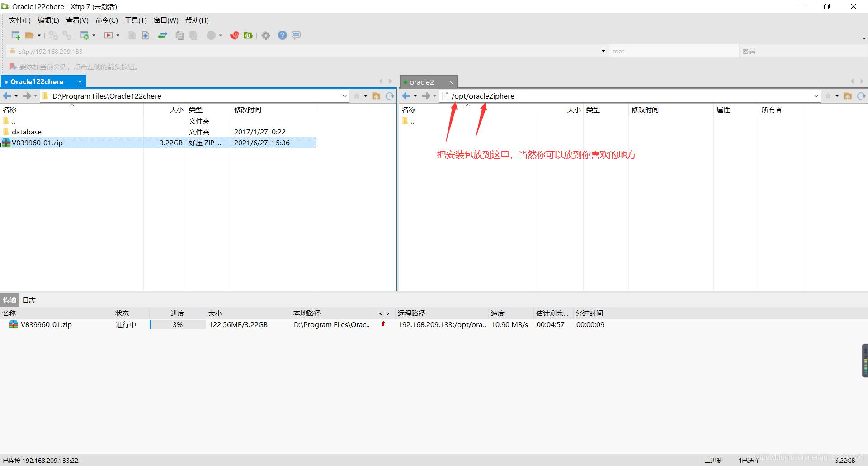The width and height of the screenshot is (868, 466).
Task: Open help with the blue question icon
Action: pyautogui.click(x=283, y=35)
